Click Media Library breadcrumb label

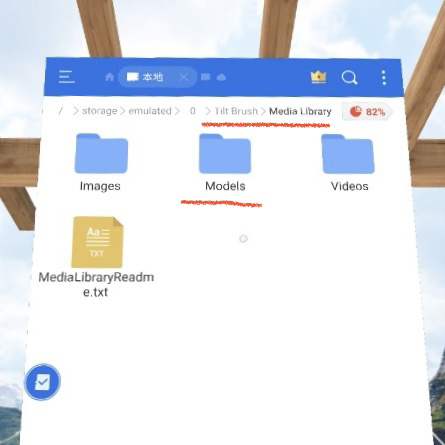300,111
